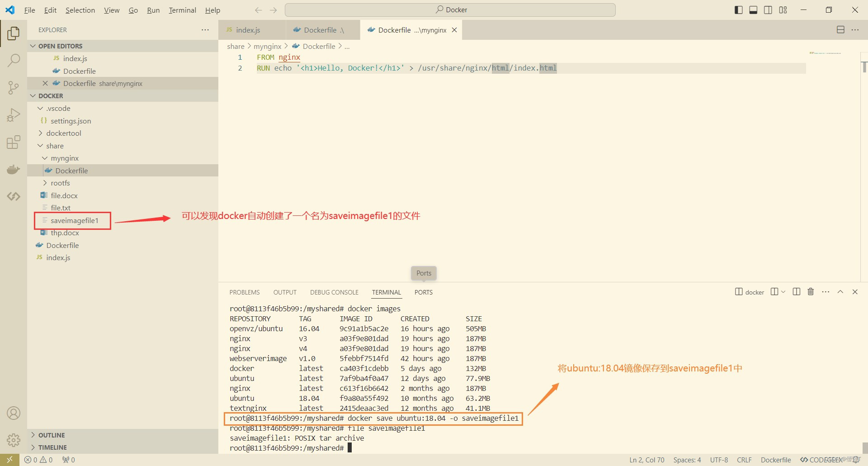Click errors and warnings count in status bar

point(38,460)
